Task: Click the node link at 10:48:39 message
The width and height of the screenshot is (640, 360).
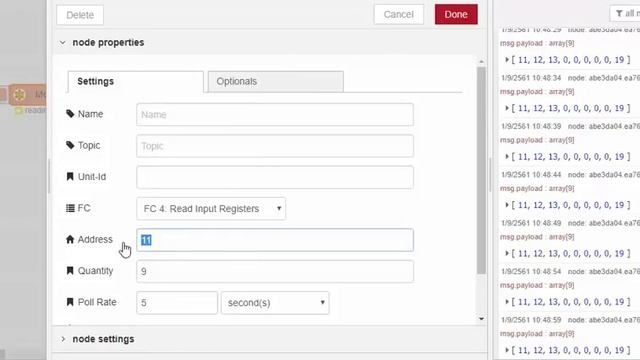Action: coord(604,126)
